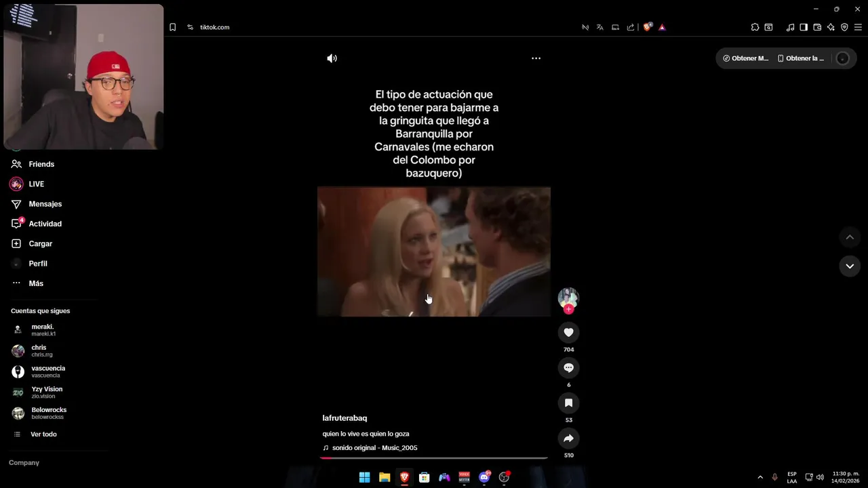Open the Yzy Vision followed account

pos(46,392)
